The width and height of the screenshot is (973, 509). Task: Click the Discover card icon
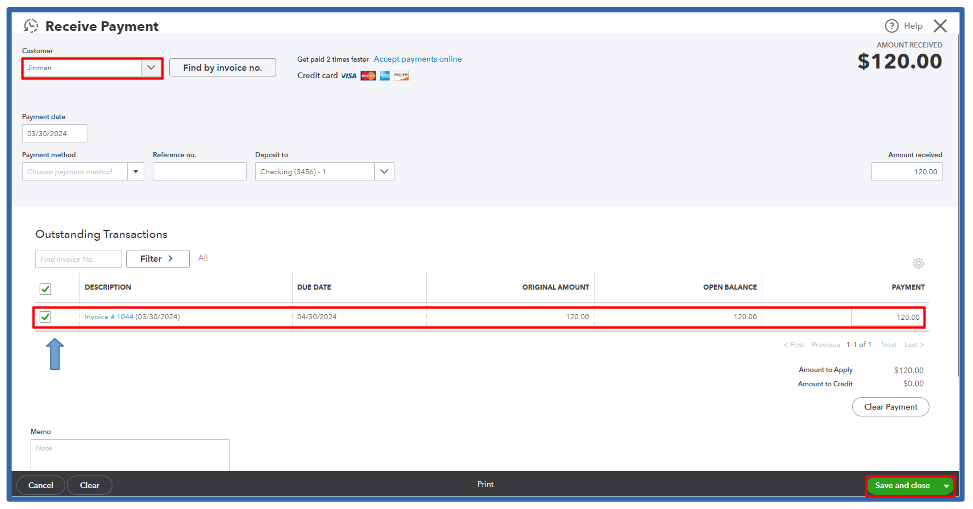click(x=401, y=76)
